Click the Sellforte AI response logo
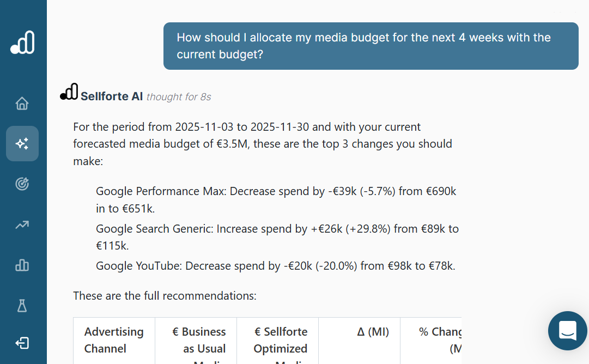 pos(69,93)
